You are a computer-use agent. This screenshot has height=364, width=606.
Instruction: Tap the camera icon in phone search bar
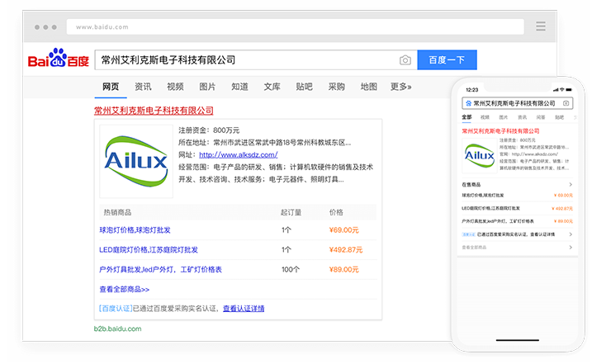click(566, 103)
